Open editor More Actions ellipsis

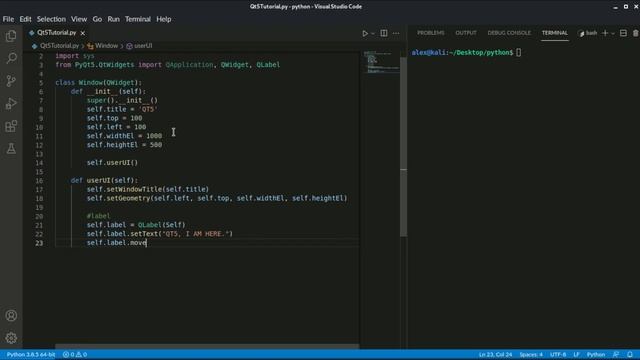tap(396, 33)
